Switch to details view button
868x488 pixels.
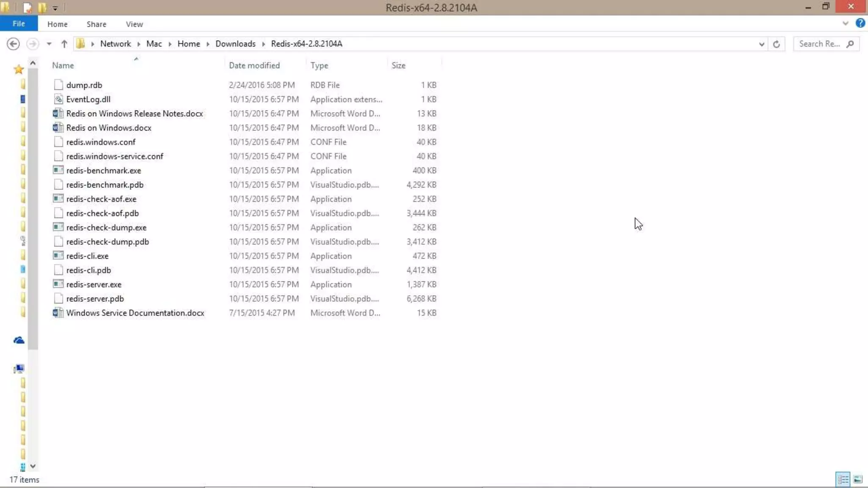pyautogui.click(x=843, y=479)
